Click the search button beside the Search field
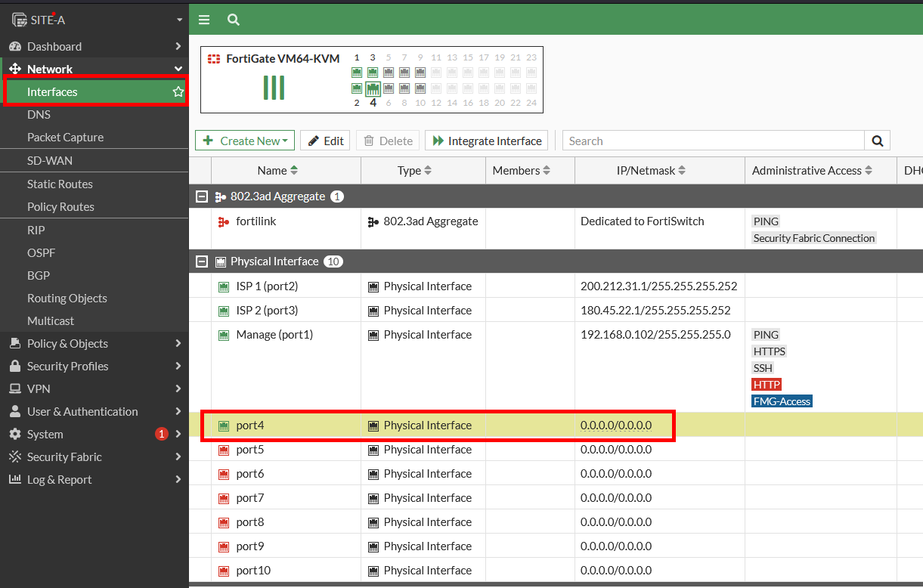The height and width of the screenshot is (588, 923). coord(877,141)
